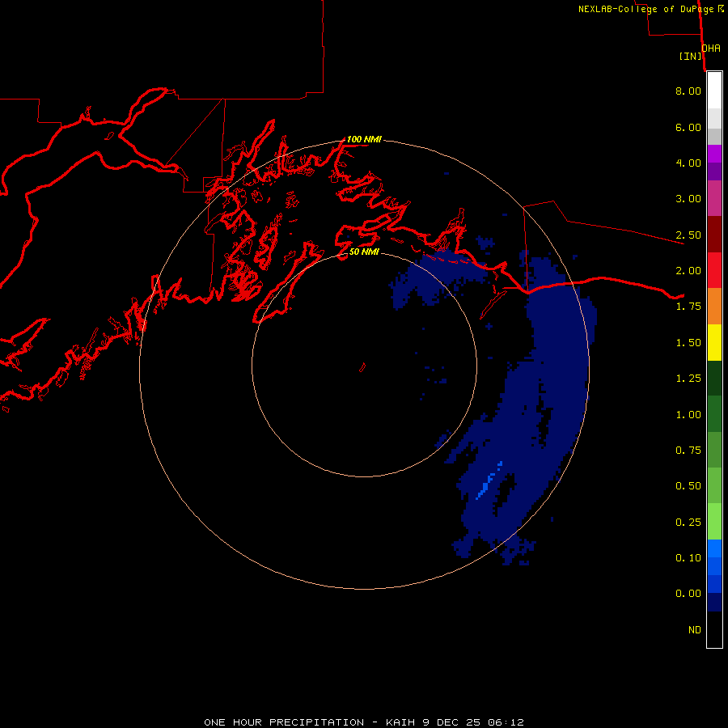728x728 pixels.
Task: Click the dark red legend swatch
Action: (x=714, y=234)
